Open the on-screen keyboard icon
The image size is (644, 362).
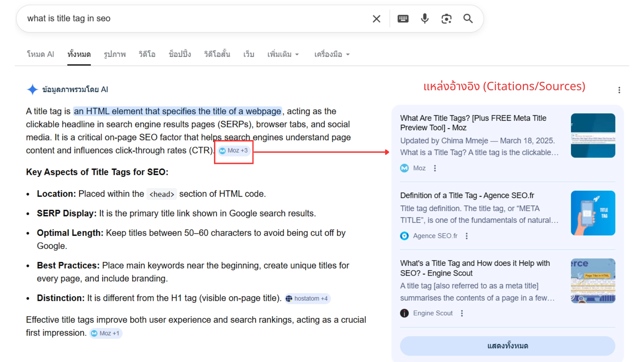[403, 19]
